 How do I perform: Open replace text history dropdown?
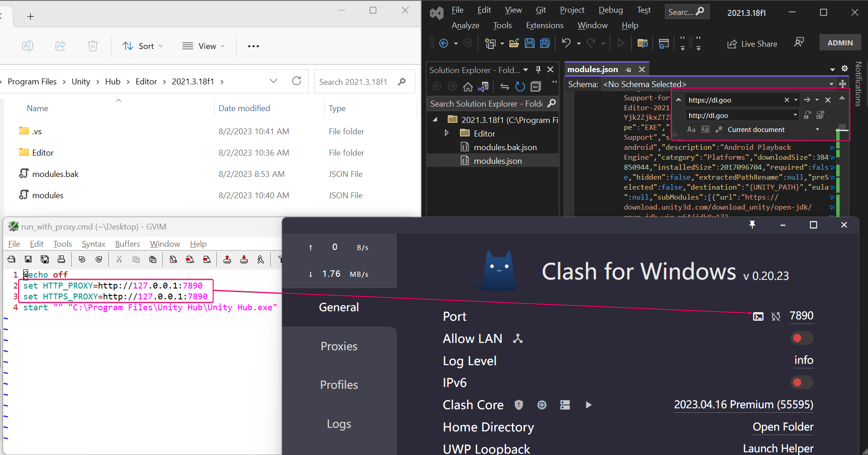795,115
